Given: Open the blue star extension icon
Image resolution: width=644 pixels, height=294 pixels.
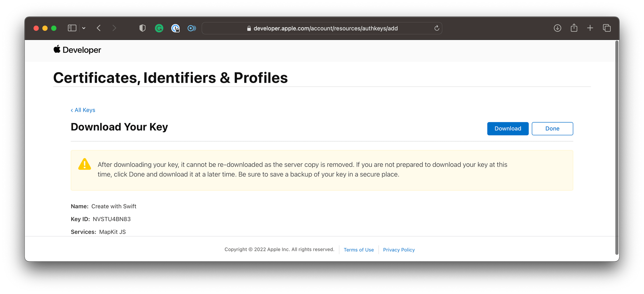Looking at the screenshot, I should [x=192, y=28].
